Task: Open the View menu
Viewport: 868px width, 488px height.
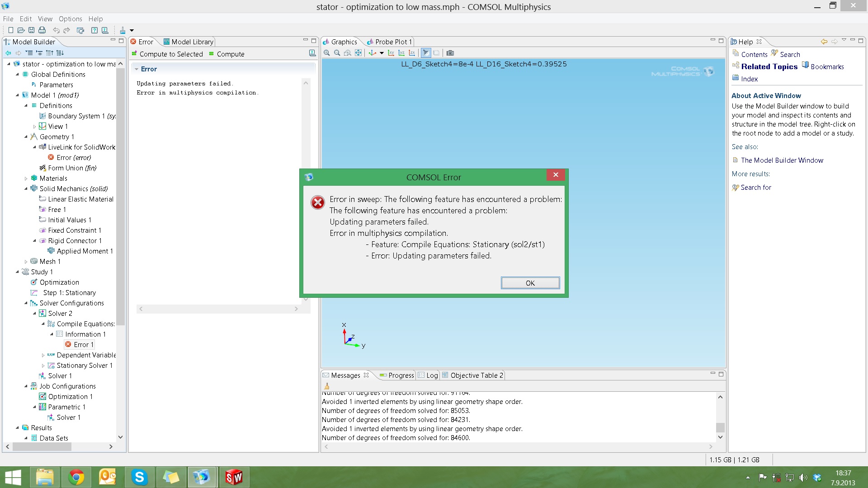Action: pyautogui.click(x=45, y=19)
